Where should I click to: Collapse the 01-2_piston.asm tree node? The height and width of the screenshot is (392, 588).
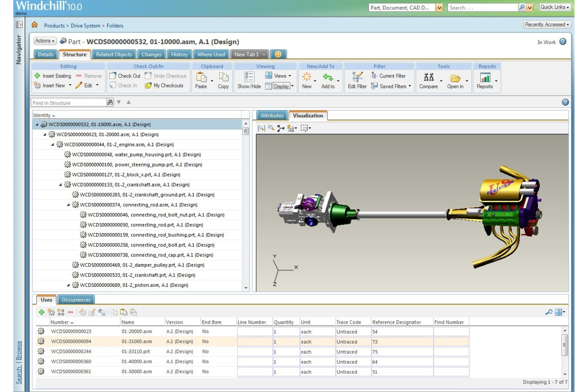[x=68, y=285]
